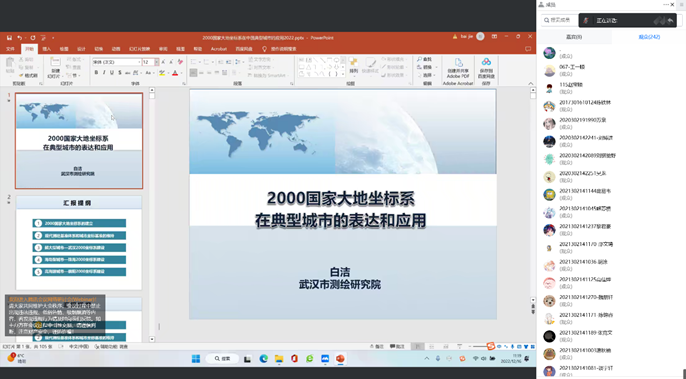Open the Acrobat ribbon tab
686x379 pixels.
coord(218,49)
